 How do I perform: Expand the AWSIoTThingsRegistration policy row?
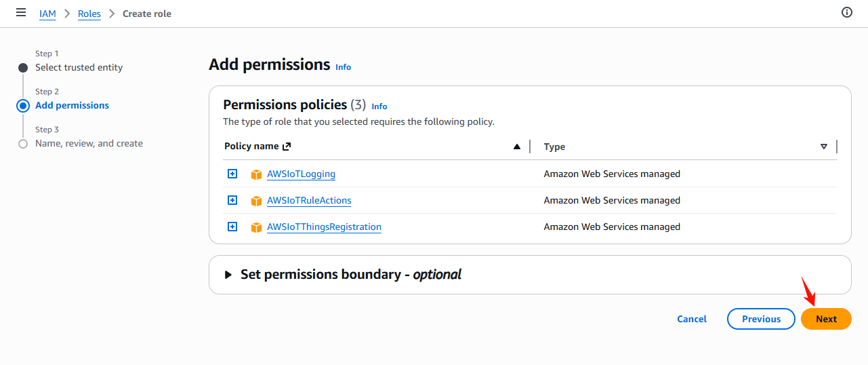click(x=232, y=227)
